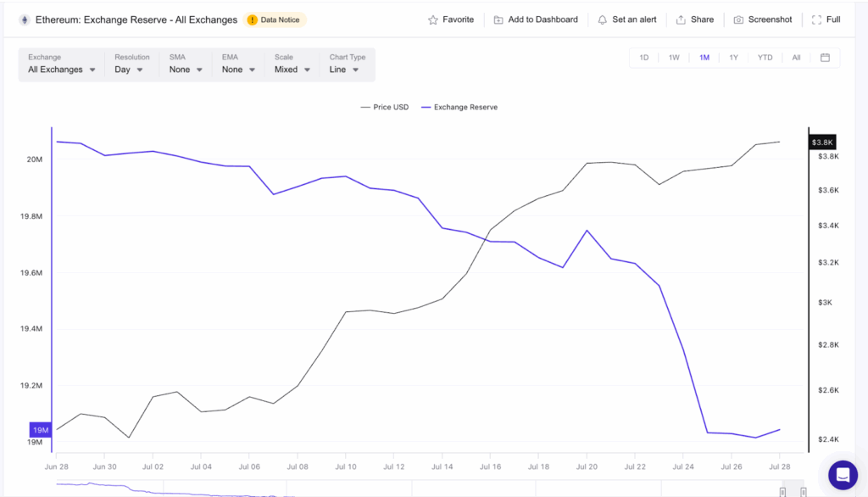Click the '19.4M' left axis label
The height and width of the screenshot is (497, 868).
click(x=31, y=328)
